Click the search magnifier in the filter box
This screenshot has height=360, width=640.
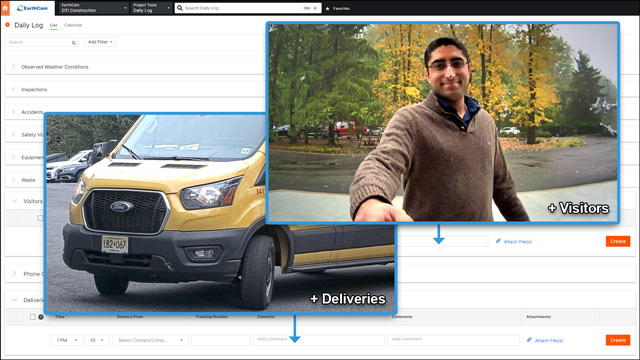point(73,42)
